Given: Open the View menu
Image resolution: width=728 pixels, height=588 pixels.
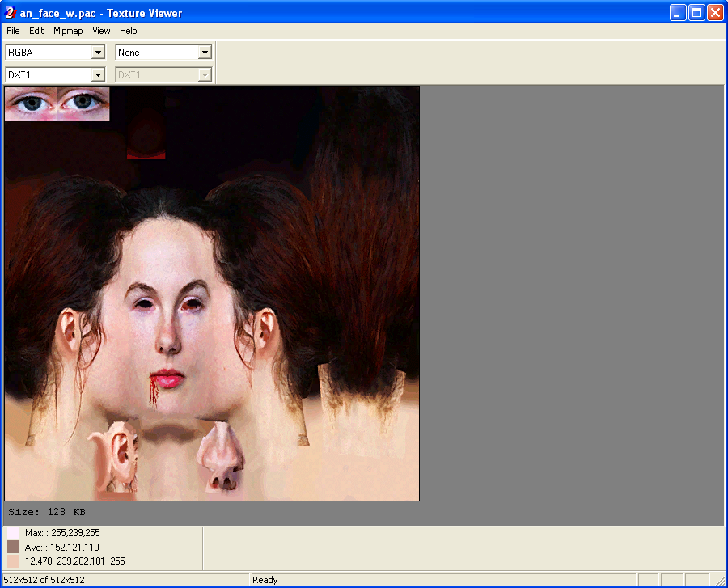Looking at the screenshot, I should tap(101, 31).
